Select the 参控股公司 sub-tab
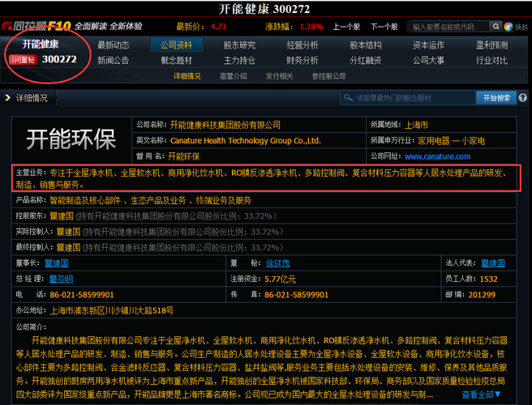 click(x=328, y=76)
